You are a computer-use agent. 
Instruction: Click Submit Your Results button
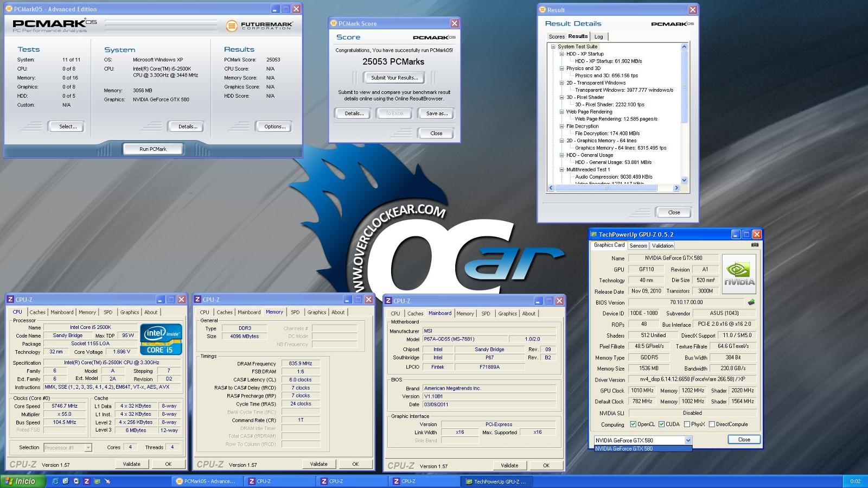[394, 78]
